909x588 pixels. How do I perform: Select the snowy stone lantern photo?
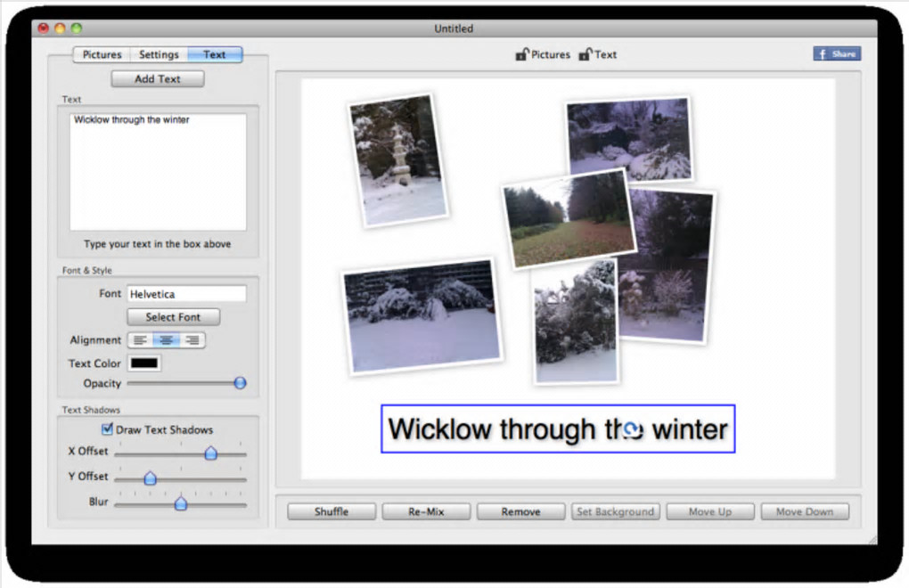tap(398, 160)
